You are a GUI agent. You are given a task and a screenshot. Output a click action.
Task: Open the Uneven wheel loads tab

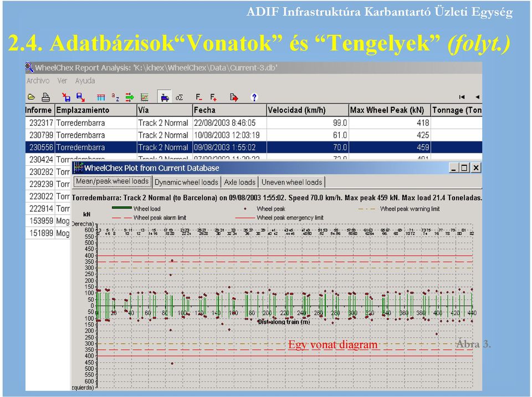tap(292, 182)
